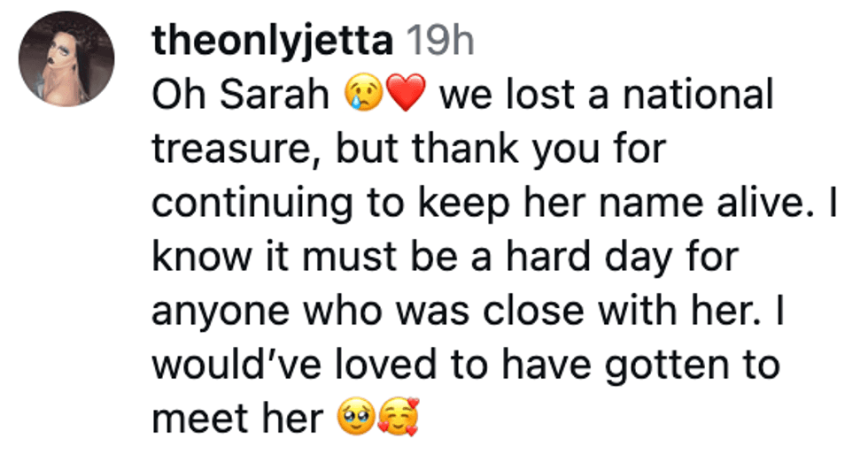The image size is (868, 462).
Task: Click the theonlyjetta username link
Action: coord(273,42)
